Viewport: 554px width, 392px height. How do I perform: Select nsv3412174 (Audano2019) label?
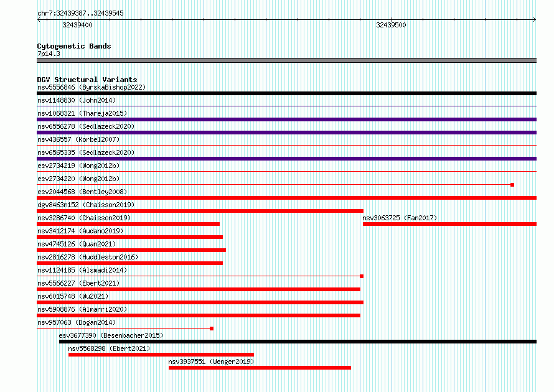(x=80, y=231)
